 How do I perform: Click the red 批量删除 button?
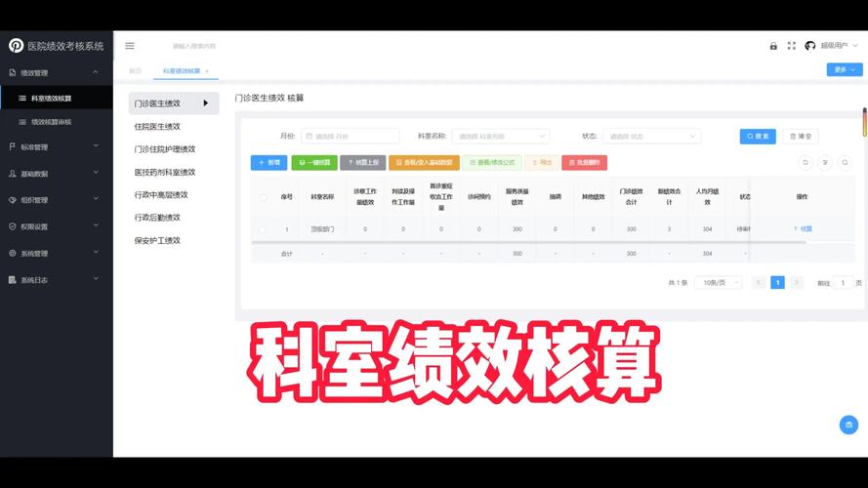point(585,163)
